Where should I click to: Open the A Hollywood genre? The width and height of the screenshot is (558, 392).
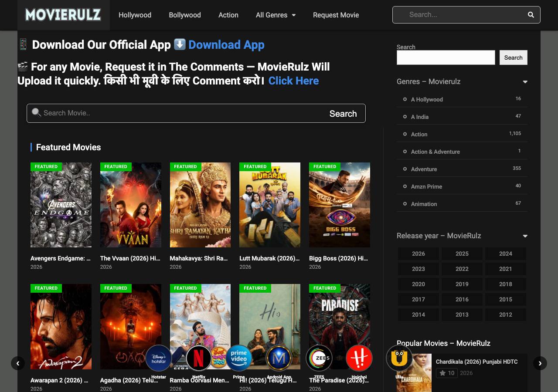point(427,99)
